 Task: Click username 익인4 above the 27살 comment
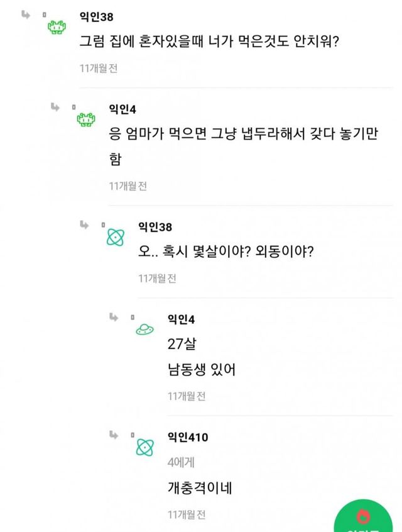pyautogui.click(x=182, y=319)
